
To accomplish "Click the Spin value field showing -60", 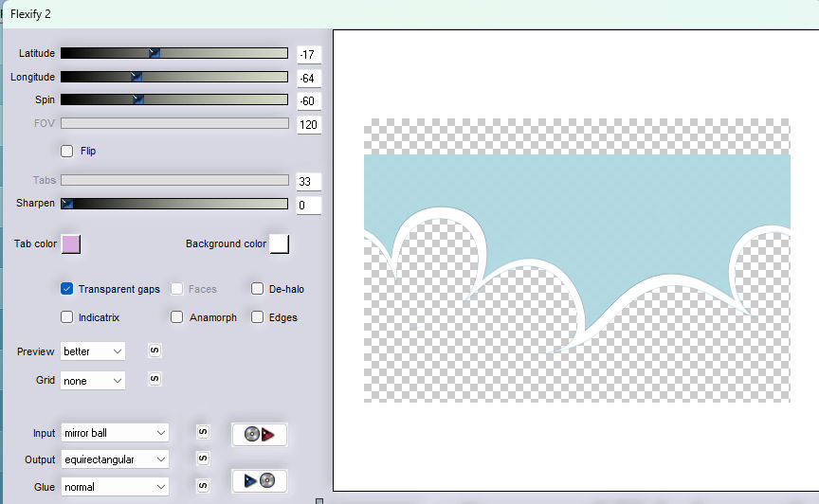I will [309, 100].
